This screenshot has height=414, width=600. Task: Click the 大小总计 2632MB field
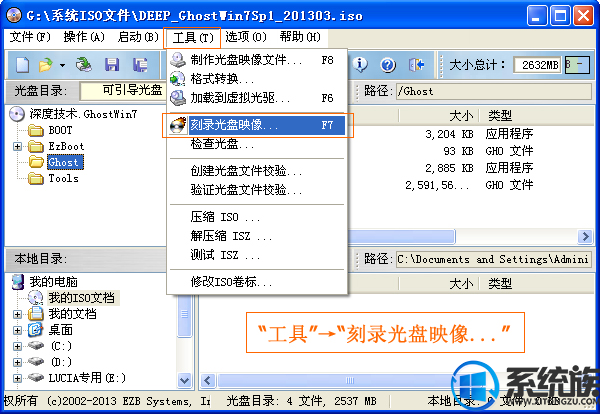pos(536,65)
